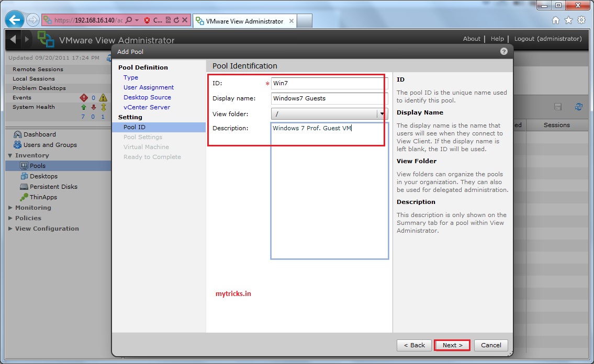Open the View folder dropdown arrow

click(382, 113)
